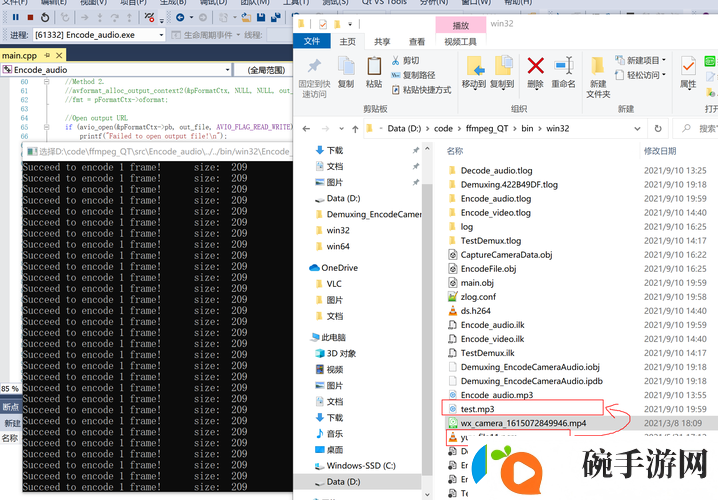
Task: Switch to the Share ribbon tab
Action: pos(382,41)
